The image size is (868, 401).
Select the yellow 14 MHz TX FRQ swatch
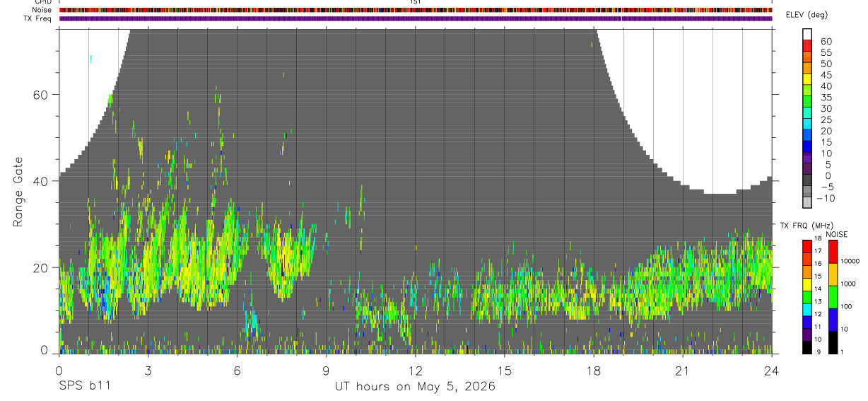[807, 284]
